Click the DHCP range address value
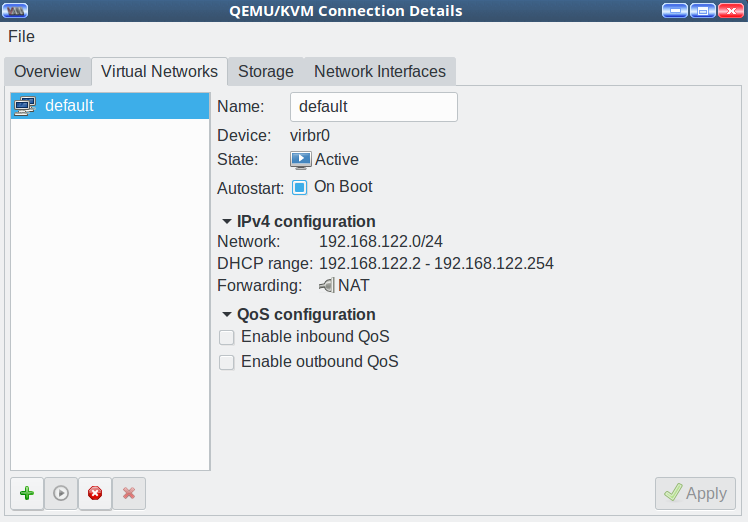 (x=436, y=263)
